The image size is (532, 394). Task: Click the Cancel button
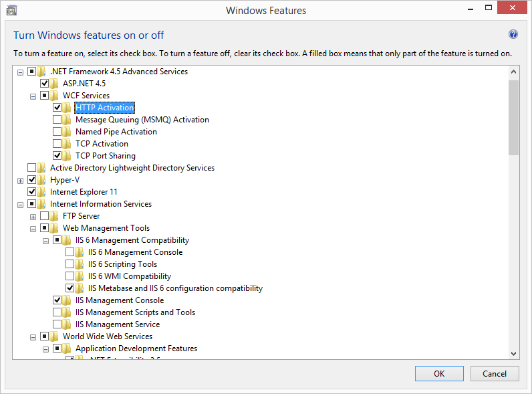(495, 374)
